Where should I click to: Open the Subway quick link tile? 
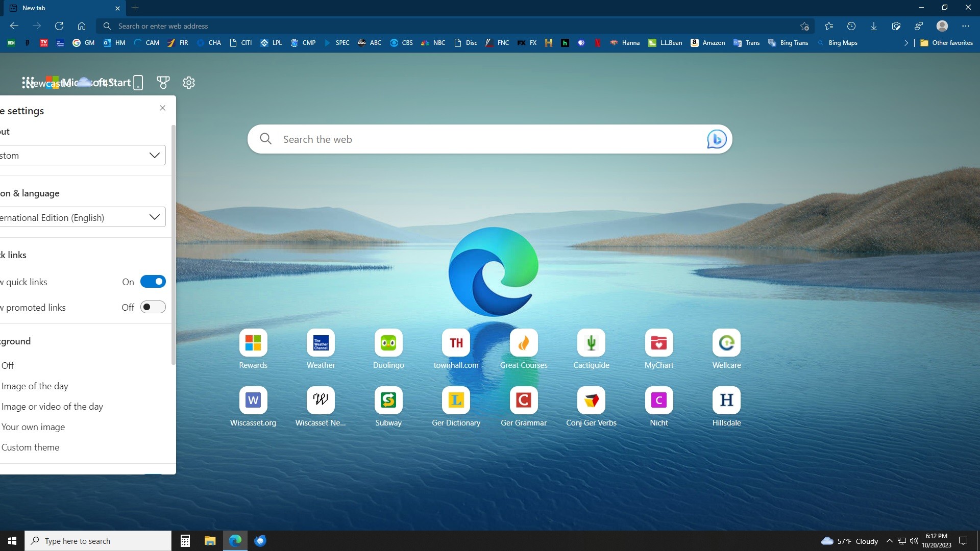pyautogui.click(x=388, y=401)
